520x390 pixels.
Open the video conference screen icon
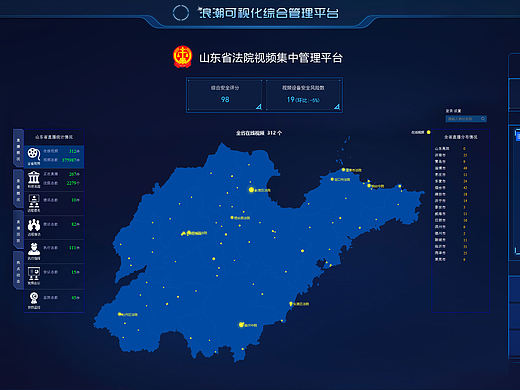point(34,274)
